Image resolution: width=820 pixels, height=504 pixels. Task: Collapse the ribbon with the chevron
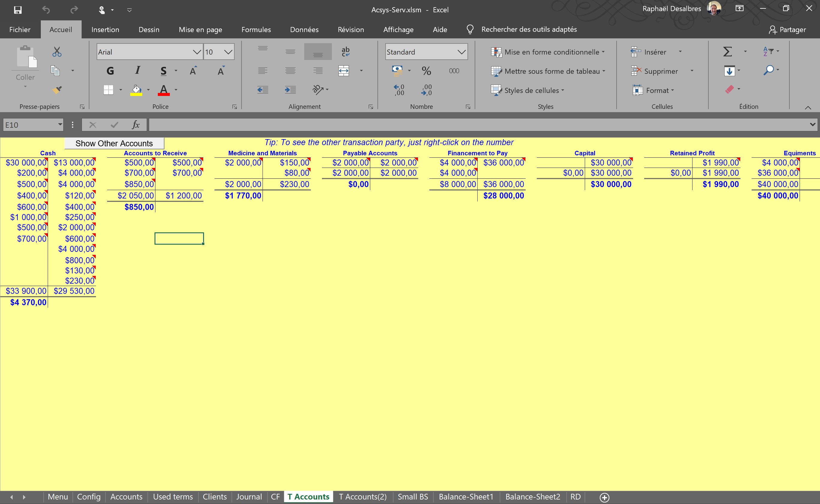[808, 107]
